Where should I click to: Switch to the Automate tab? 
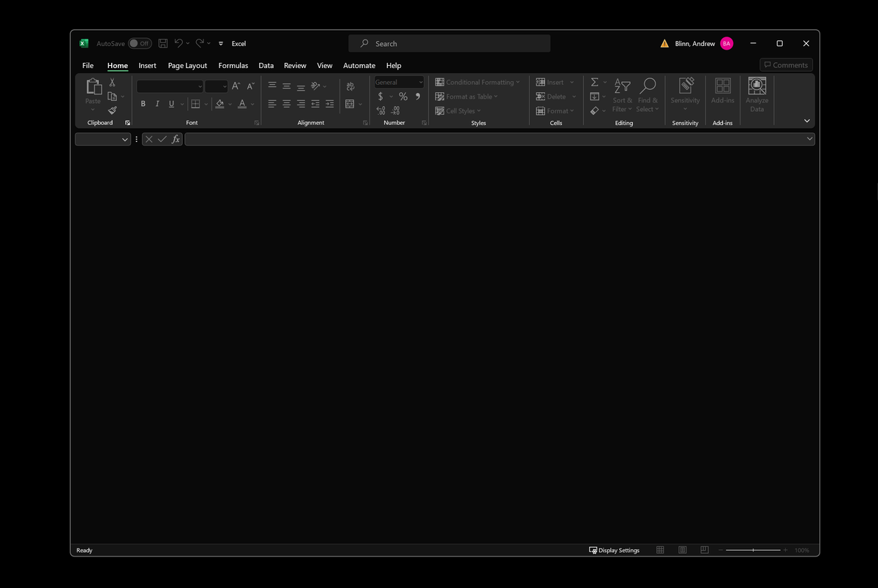(359, 65)
